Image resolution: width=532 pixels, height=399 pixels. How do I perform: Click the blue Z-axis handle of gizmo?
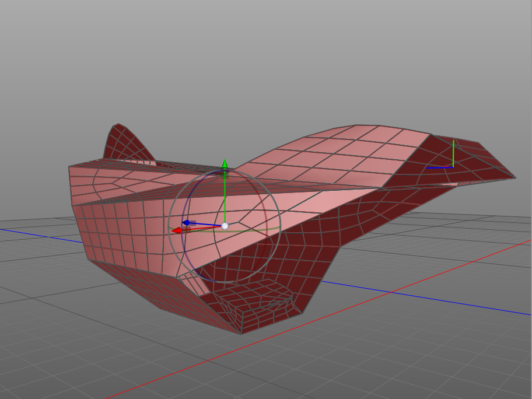[x=186, y=223]
